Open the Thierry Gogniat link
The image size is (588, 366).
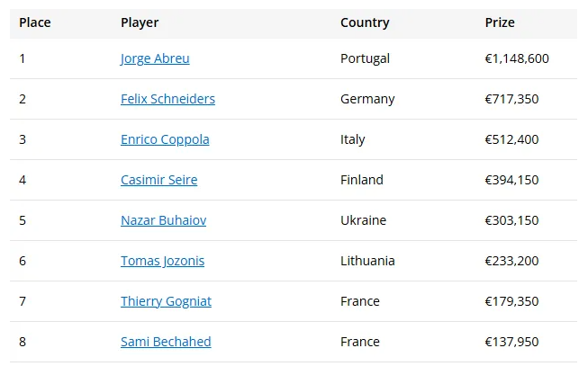pyautogui.click(x=166, y=301)
